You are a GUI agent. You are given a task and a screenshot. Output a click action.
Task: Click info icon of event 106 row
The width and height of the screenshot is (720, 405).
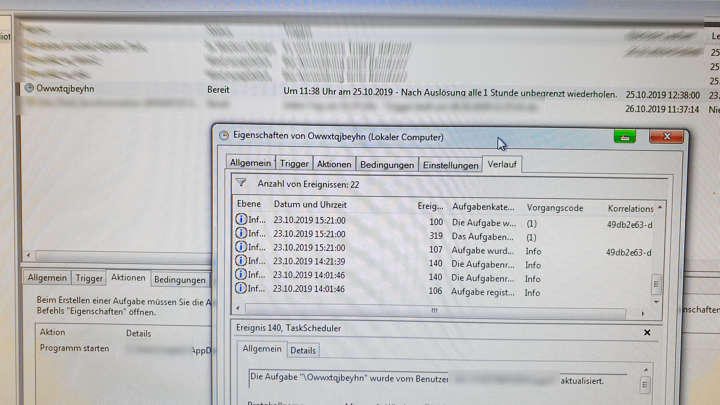pyautogui.click(x=241, y=288)
